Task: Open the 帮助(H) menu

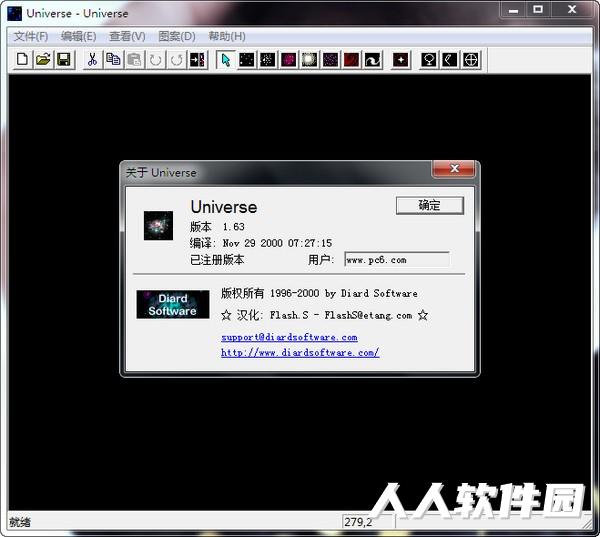Action: point(227,36)
